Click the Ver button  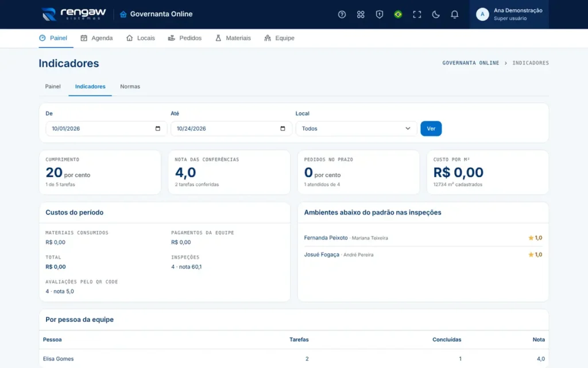431,128
